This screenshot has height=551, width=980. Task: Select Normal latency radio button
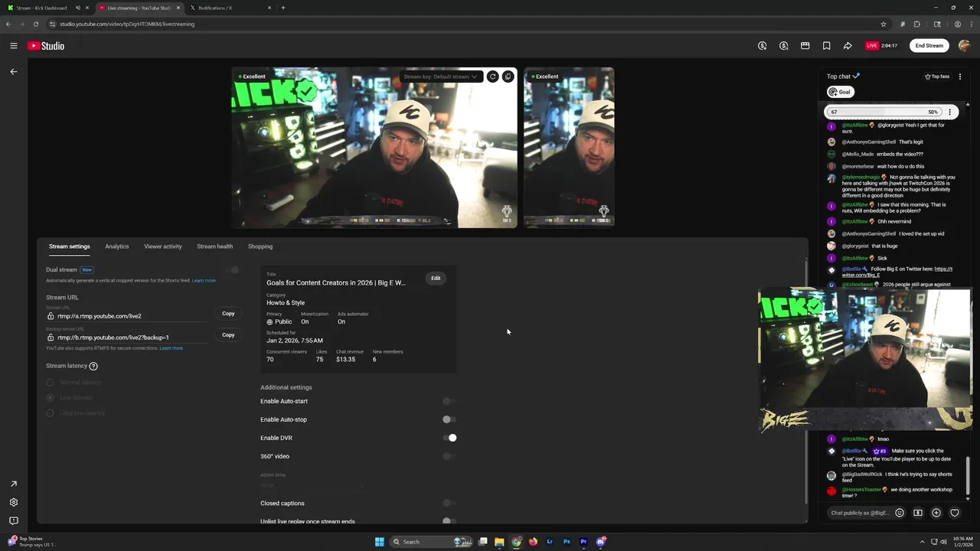tap(51, 383)
